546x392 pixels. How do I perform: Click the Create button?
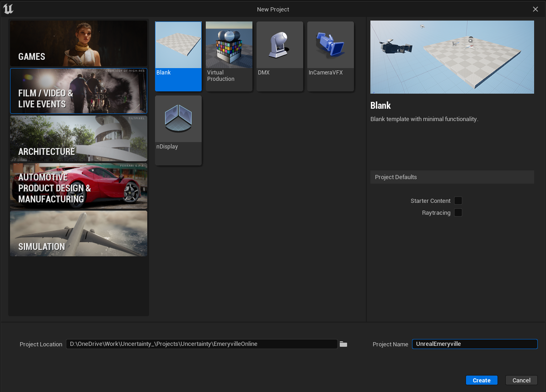click(x=482, y=380)
